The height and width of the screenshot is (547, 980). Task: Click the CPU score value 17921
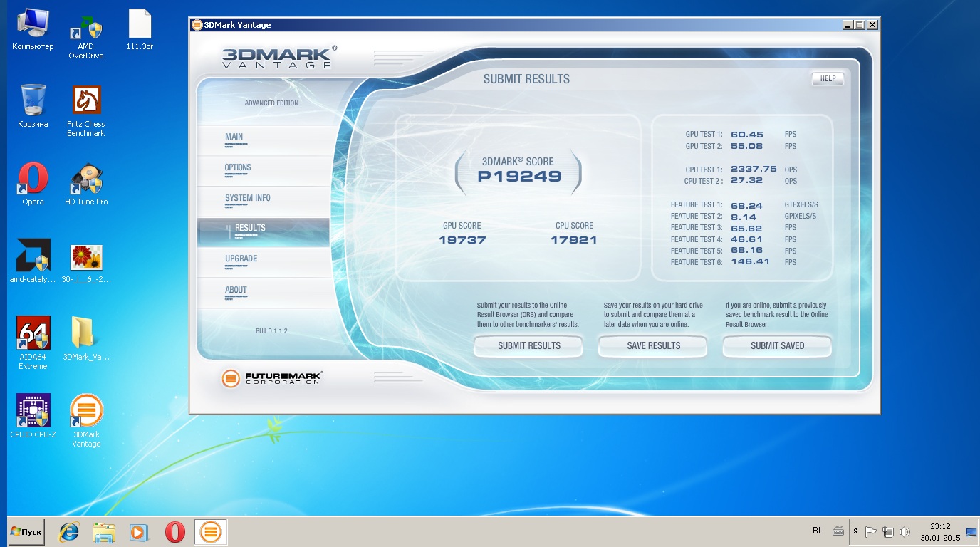coord(574,240)
